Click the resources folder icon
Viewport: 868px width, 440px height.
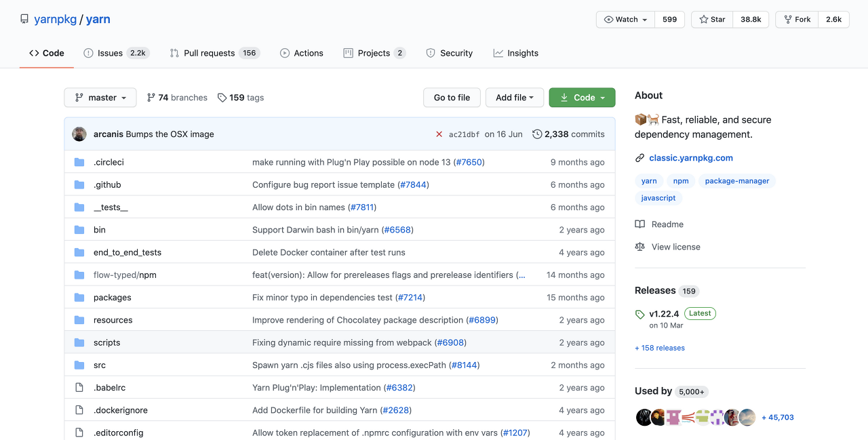coord(79,320)
